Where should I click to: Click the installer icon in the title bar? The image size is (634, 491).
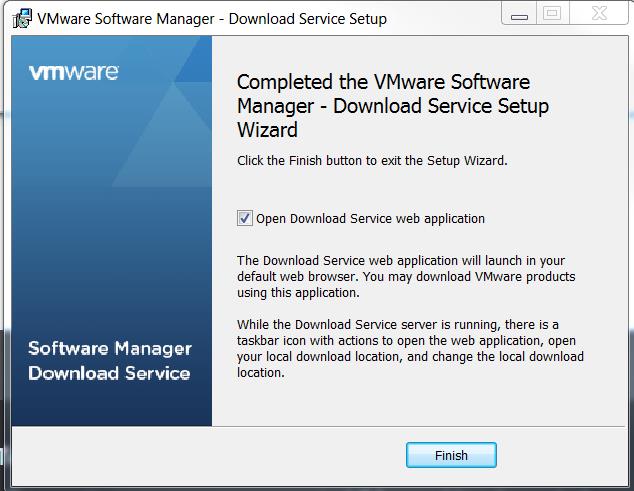coord(22,19)
